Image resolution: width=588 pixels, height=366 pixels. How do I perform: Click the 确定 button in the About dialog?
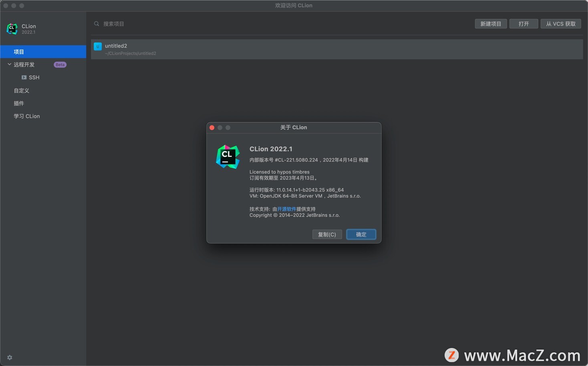(x=361, y=234)
